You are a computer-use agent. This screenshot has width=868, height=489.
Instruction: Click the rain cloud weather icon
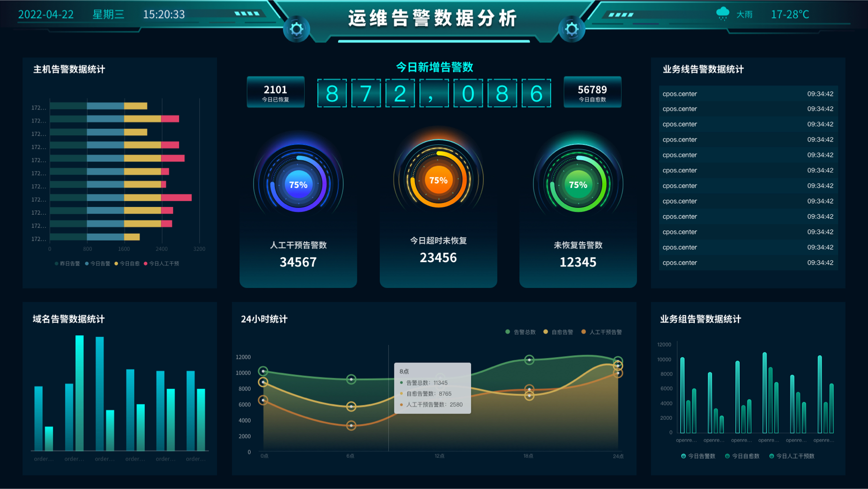[x=723, y=14]
